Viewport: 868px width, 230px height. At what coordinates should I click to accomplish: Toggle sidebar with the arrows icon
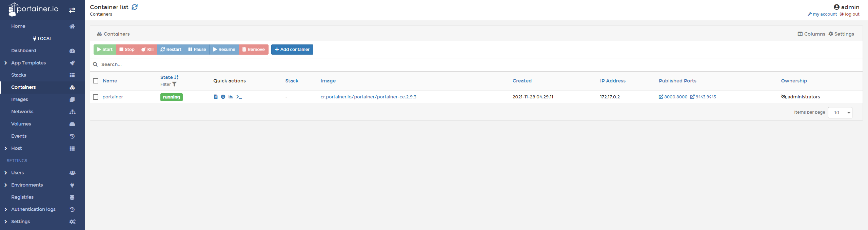coord(72,11)
